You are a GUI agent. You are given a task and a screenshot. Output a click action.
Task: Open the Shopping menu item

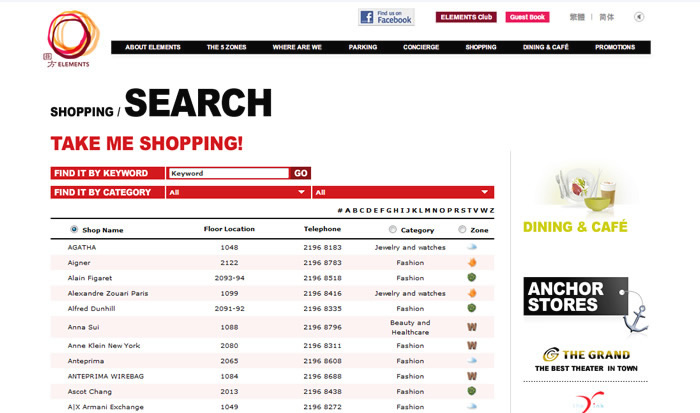pos(481,47)
